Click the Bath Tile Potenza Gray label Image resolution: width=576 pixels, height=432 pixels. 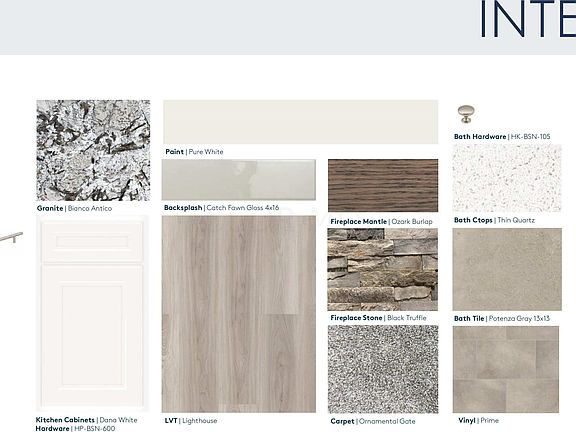[502, 318]
